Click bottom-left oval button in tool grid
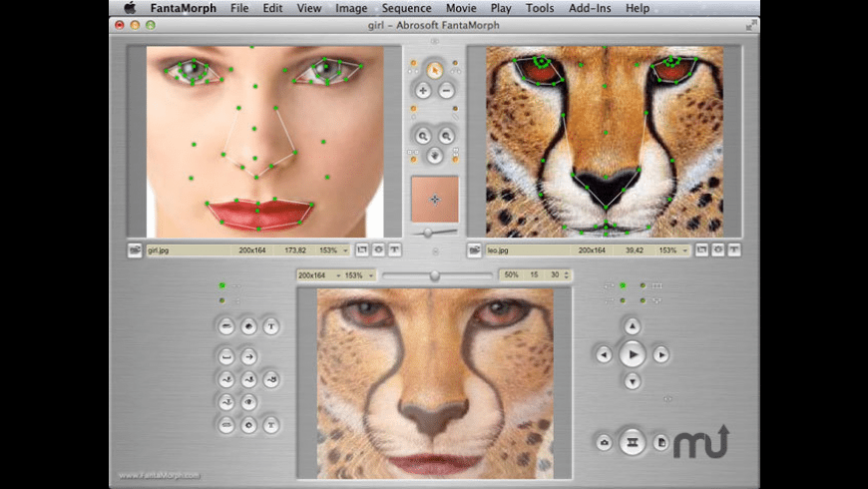The image size is (868, 489). 225,425
